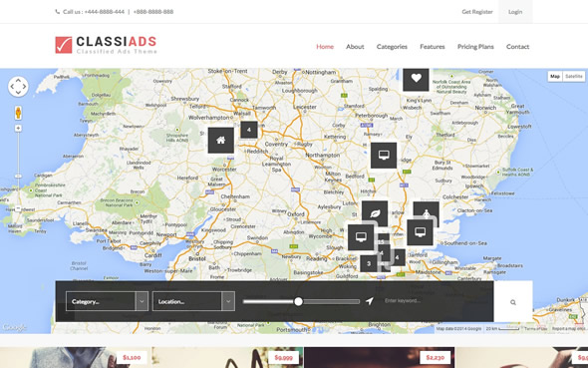This screenshot has height=368, width=588.
Task: Open the monitor marker near Bedford
Action: 384,156
